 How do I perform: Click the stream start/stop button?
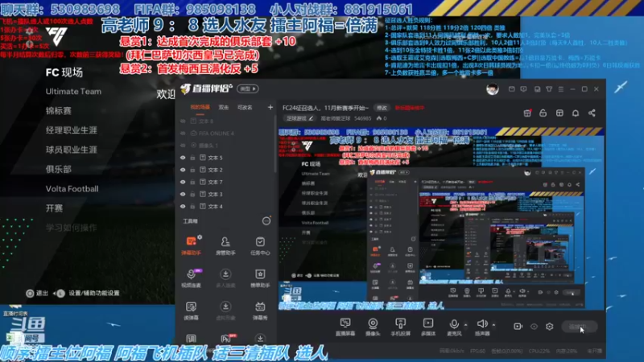click(580, 327)
